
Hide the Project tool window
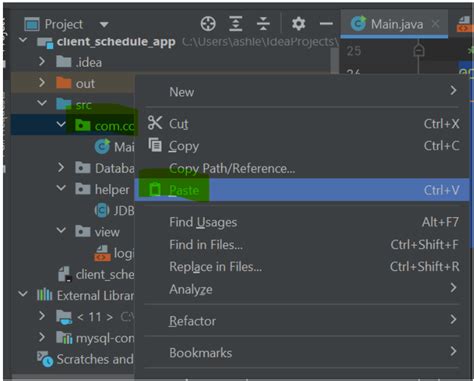326,24
